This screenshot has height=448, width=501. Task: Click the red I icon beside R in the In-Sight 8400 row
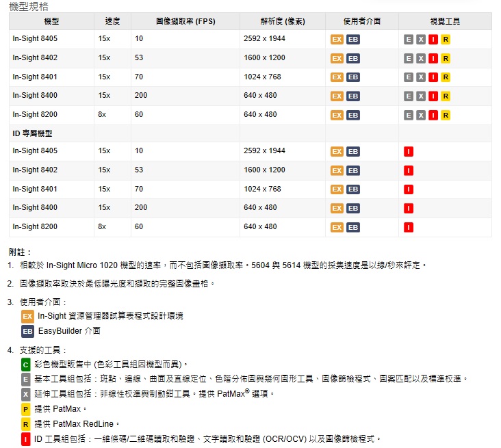pyautogui.click(x=433, y=96)
